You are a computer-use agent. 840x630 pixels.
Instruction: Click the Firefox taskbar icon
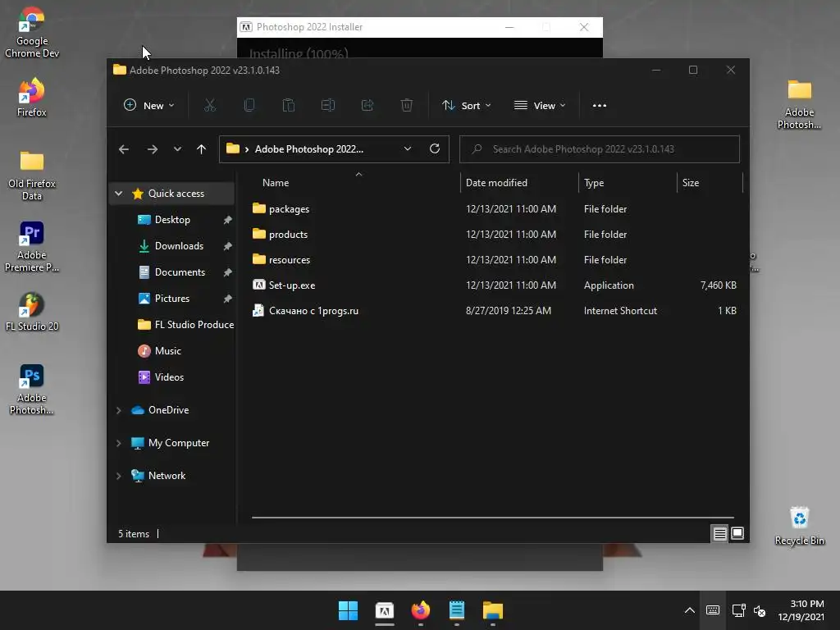(421, 610)
